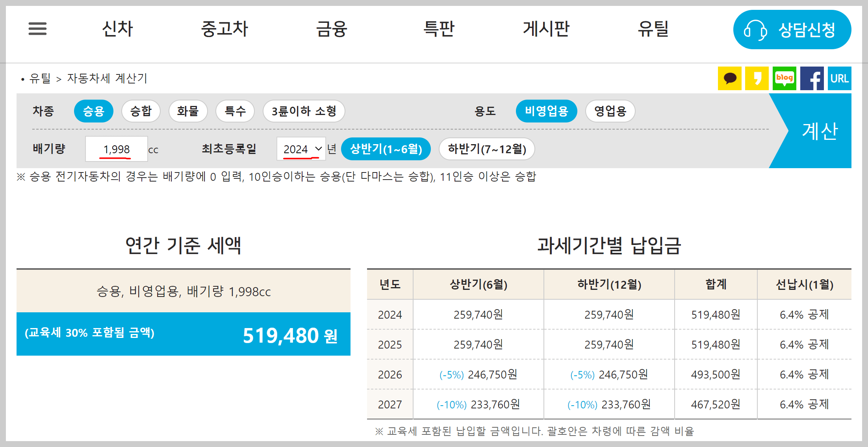The width and height of the screenshot is (868, 447).
Task: Share on Naver Blog
Action: [x=785, y=78]
